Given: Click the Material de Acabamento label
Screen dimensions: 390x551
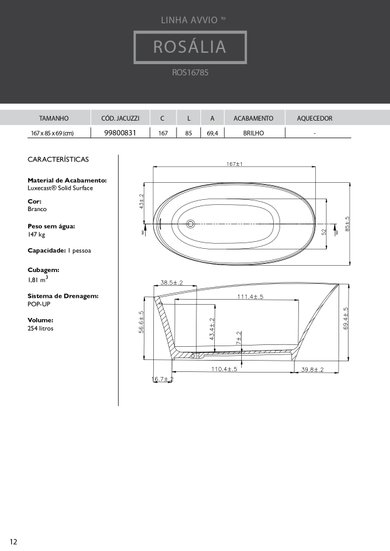Looking at the screenshot, I should point(67,180).
